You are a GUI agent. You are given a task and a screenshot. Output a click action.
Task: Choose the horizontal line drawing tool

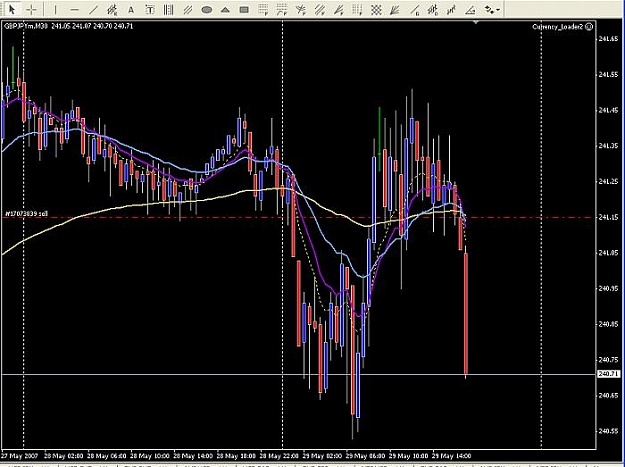[x=74, y=10]
